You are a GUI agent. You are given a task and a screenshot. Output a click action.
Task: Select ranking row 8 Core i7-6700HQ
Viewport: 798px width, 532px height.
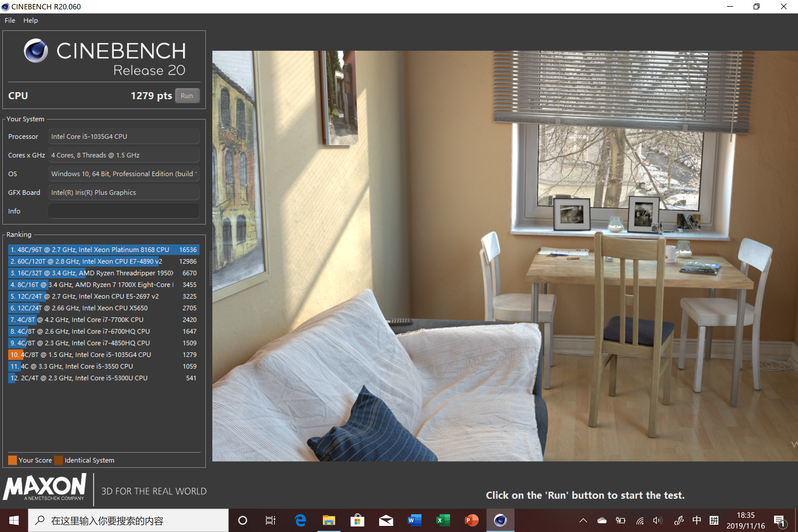104,332
